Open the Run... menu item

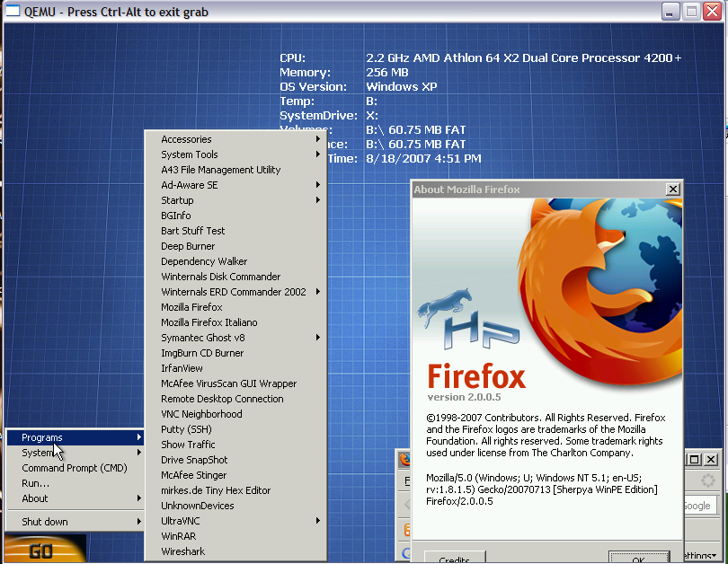click(36, 483)
